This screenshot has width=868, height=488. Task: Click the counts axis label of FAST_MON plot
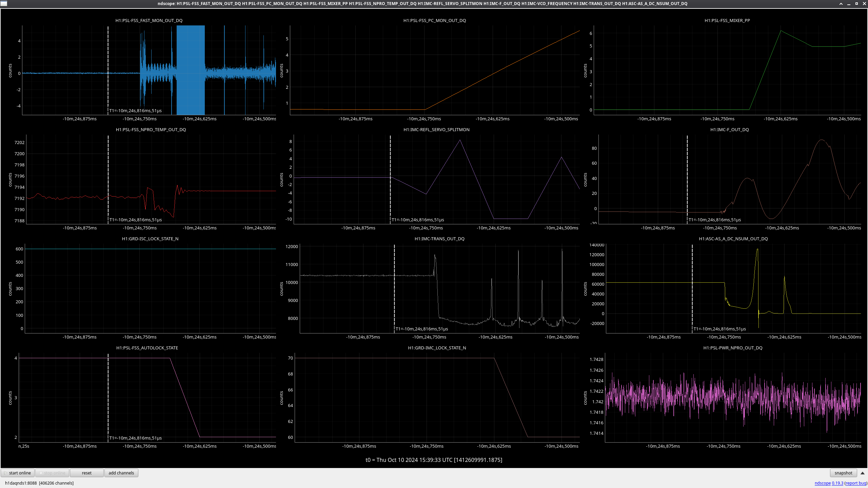click(x=10, y=70)
